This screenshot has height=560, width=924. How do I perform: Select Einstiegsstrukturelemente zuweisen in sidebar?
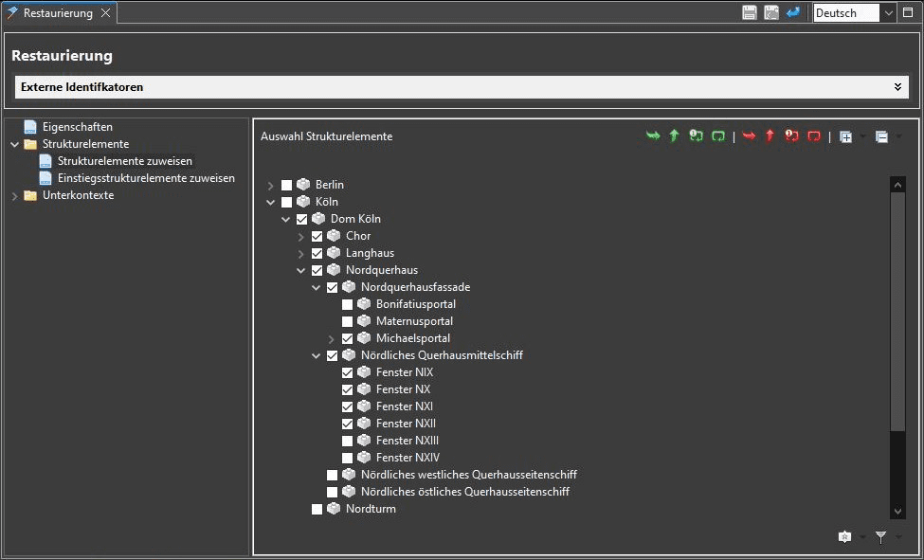[x=146, y=178]
